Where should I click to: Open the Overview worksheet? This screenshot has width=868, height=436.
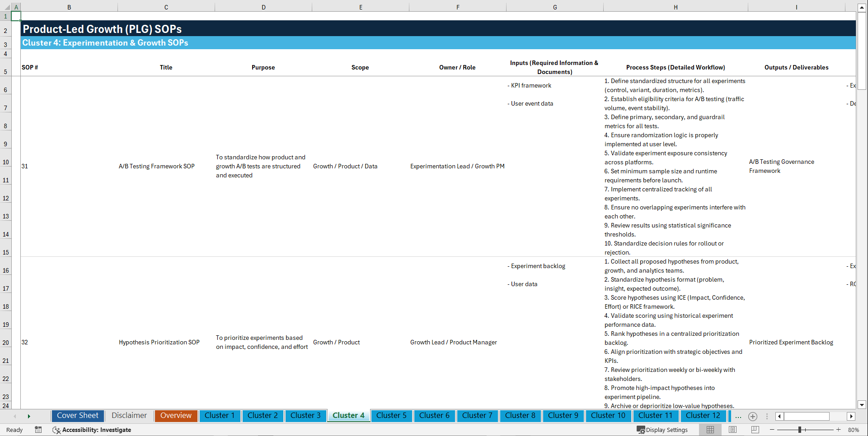176,416
